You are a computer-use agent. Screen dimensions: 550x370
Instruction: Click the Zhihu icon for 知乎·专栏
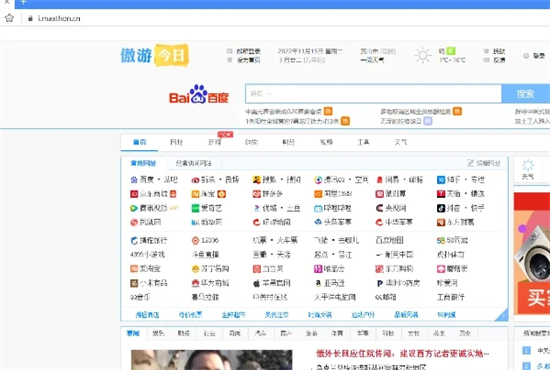point(441,180)
